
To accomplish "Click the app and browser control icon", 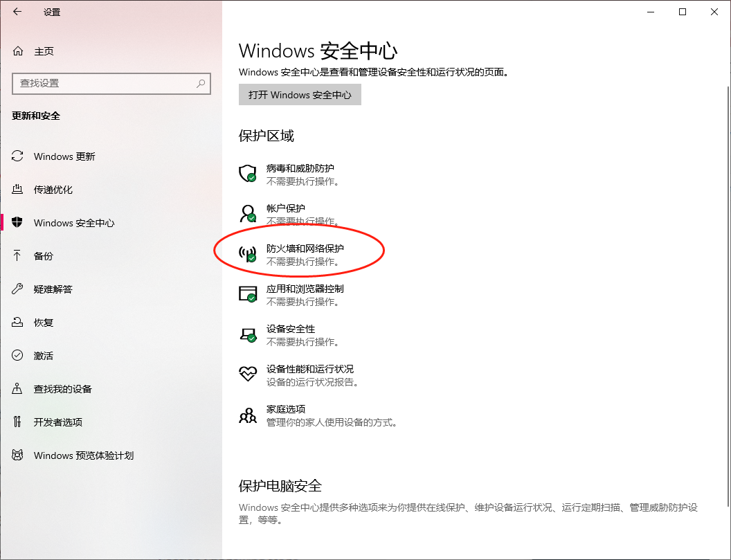I will pyautogui.click(x=247, y=294).
